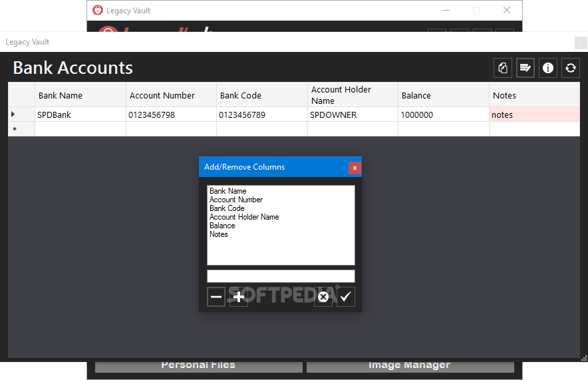Click the Account Holder Name column header
588x380 pixels.
[353, 95]
